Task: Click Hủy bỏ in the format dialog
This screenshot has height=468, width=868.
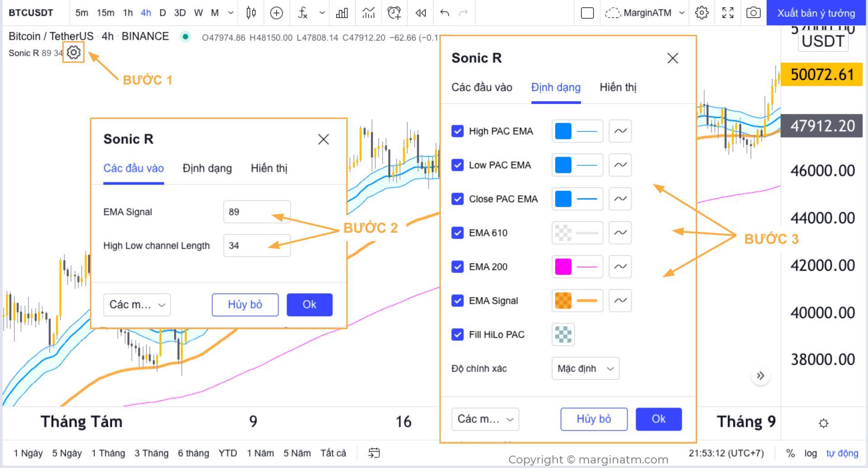Action: point(594,419)
